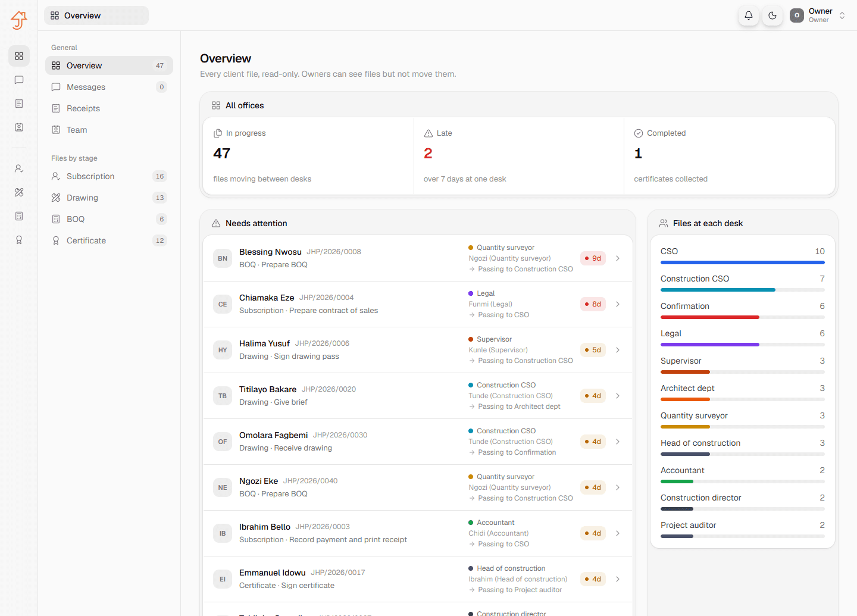Open Subscription stage files
Screen dimensions: 857x616
click(109, 176)
